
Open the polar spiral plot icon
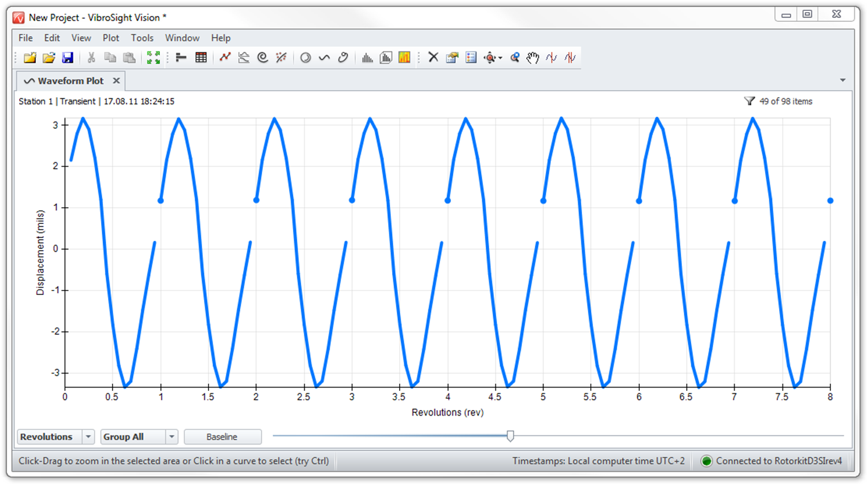pos(263,58)
